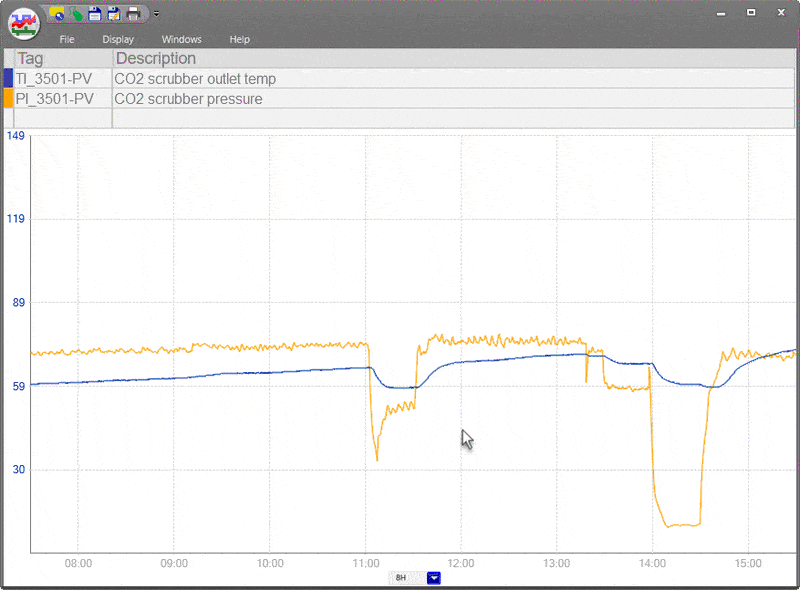The width and height of the screenshot is (800, 590).
Task: Click the 15:00 time axis label
Action: (x=748, y=563)
